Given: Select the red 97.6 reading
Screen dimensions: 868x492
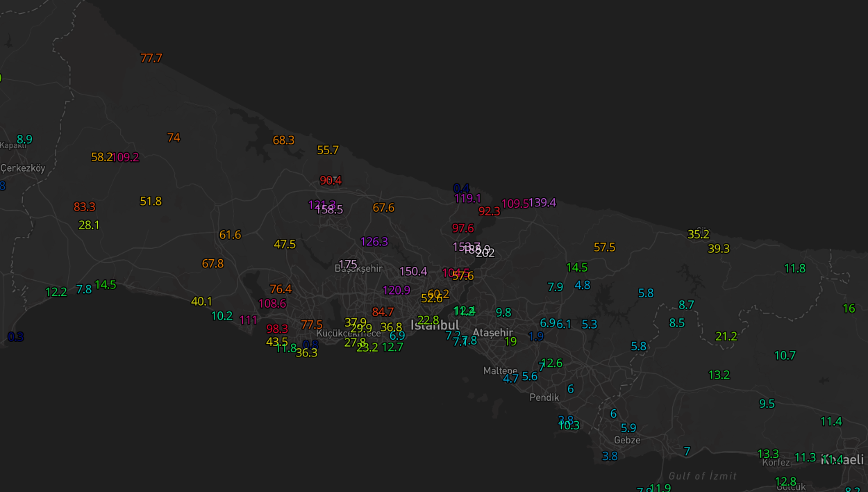Looking at the screenshot, I should point(462,228).
